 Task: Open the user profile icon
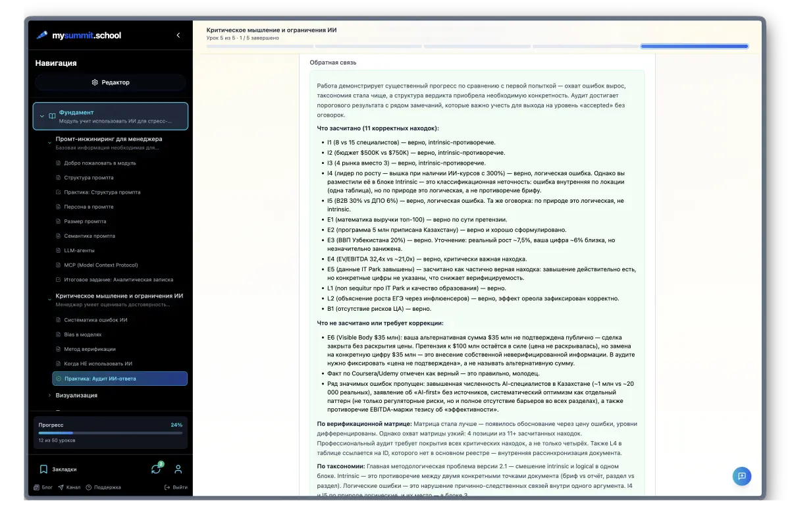click(x=178, y=469)
